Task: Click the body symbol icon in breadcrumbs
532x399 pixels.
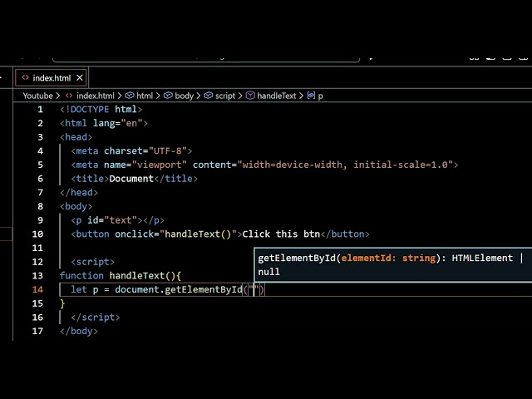Action: pos(168,96)
